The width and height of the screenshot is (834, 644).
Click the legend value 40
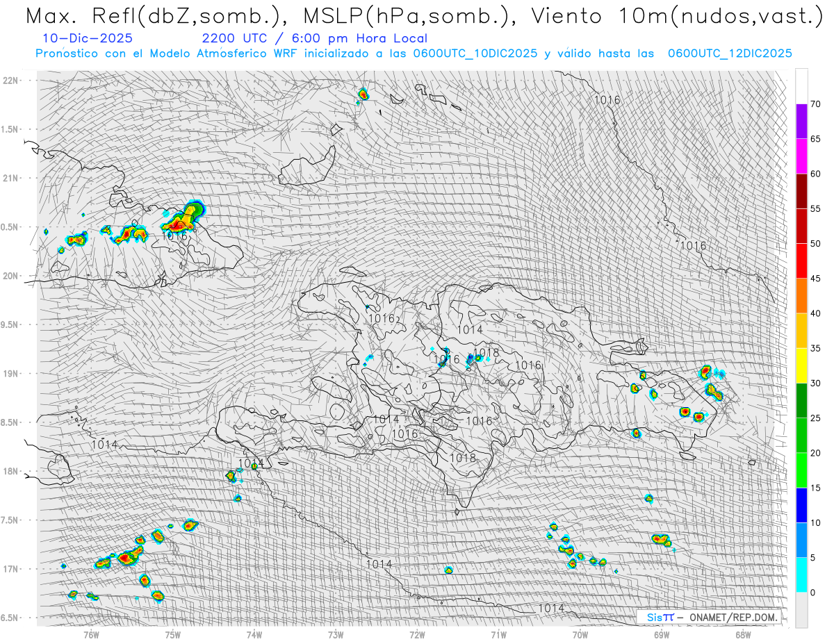tap(815, 313)
